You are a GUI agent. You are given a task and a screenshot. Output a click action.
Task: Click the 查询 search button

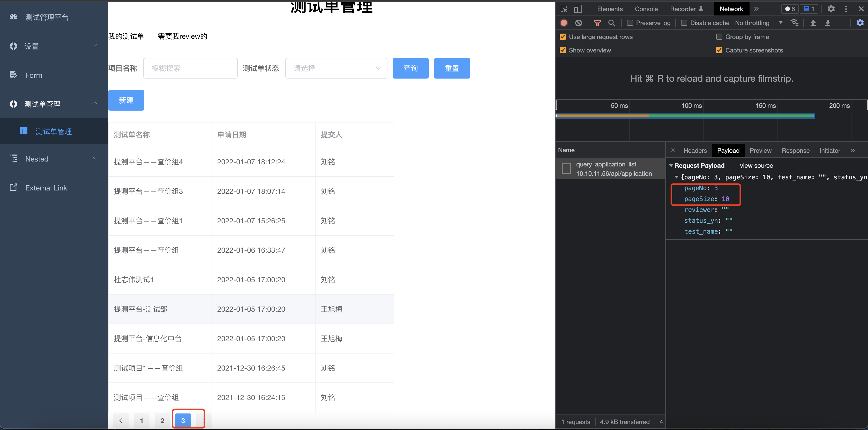tap(410, 68)
